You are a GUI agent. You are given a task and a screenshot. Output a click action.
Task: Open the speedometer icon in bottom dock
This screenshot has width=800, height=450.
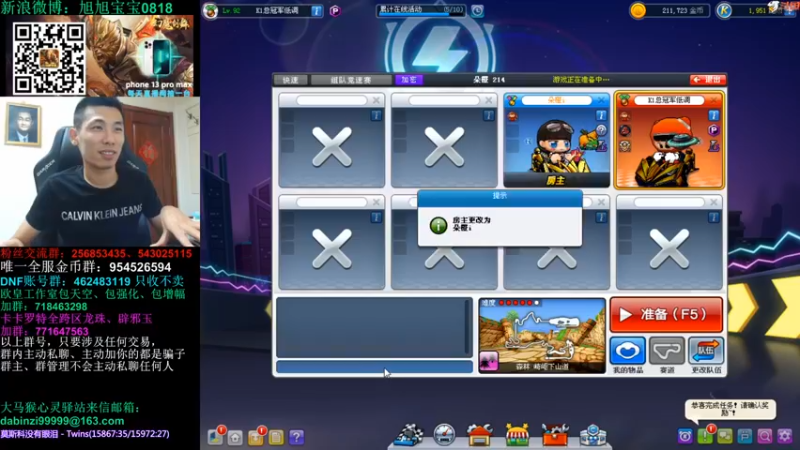[x=444, y=435]
